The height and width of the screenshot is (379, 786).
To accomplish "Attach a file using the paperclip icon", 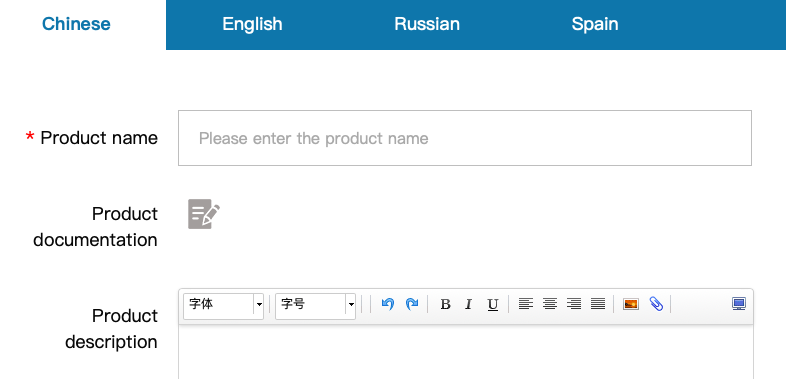I will (x=656, y=304).
